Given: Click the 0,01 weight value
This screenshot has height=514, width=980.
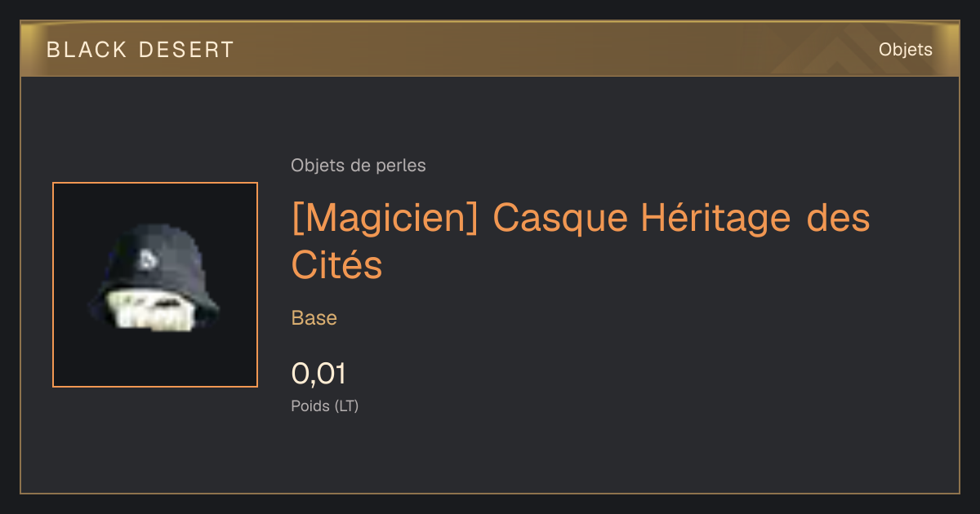Looking at the screenshot, I should coord(318,374).
